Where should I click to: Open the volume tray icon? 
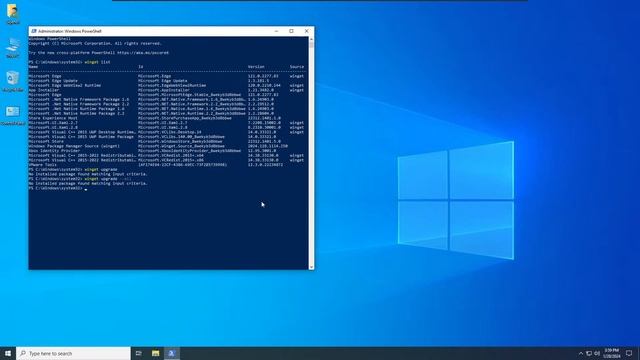pyautogui.click(x=597, y=353)
